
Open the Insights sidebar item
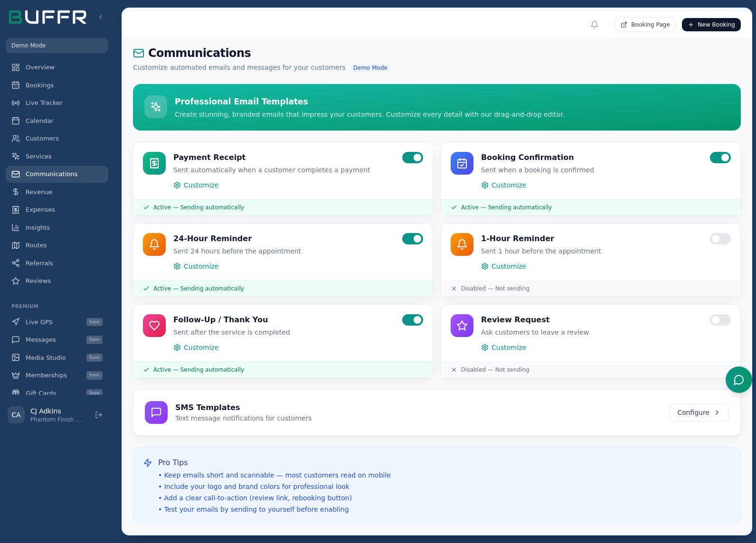[x=38, y=228]
